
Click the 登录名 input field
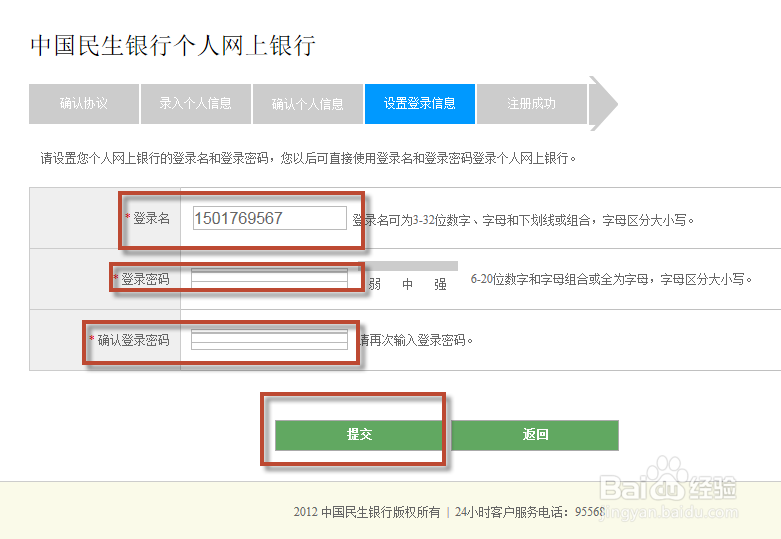click(x=269, y=218)
